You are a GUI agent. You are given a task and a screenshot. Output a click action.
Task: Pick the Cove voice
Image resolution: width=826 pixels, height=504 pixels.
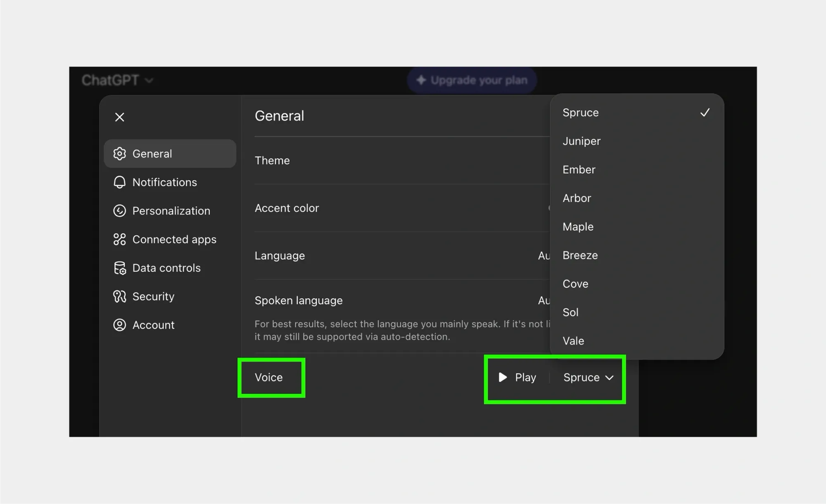click(x=575, y=284)
